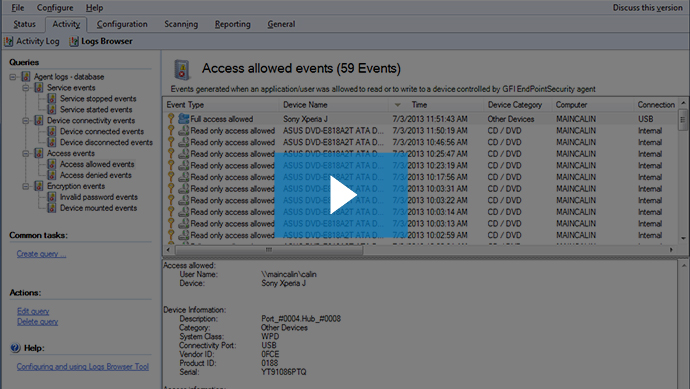Screen dimensions: 690x389
Task: Select Access denied events query
Action: coord(95,175)
